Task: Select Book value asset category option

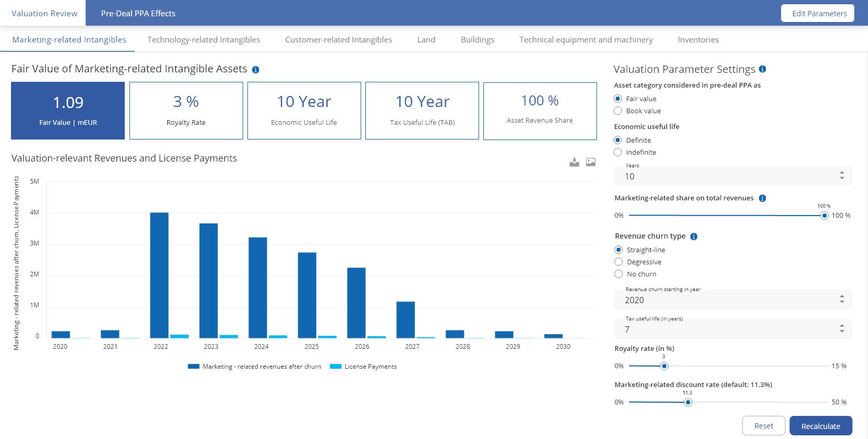Action: tap(618, 111)
